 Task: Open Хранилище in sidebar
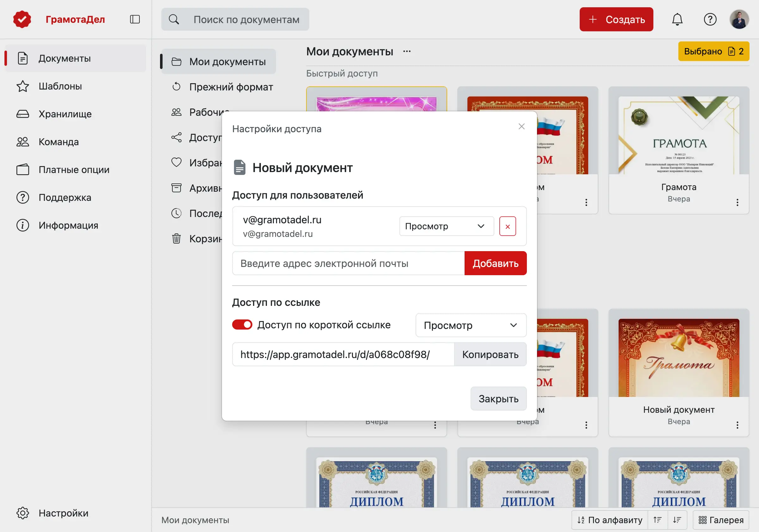tap(75, 114)
